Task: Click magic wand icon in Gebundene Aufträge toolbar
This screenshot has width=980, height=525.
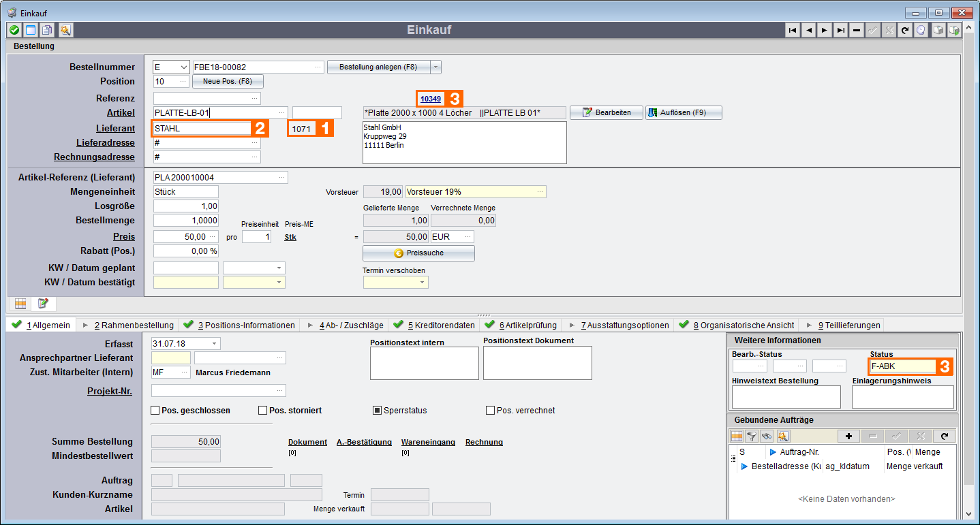Action: coord(783,436)
